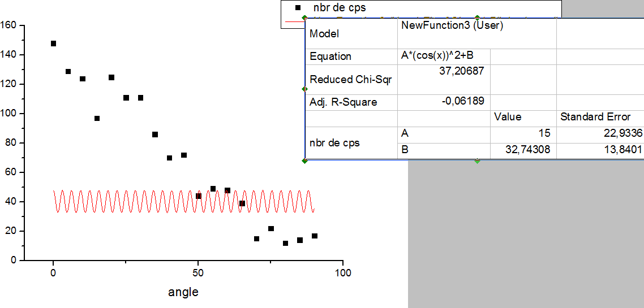This screenshot has width=644, height=308.
Task: Click the rightmost data point at angle 90
Action: (x=315, y=236)
